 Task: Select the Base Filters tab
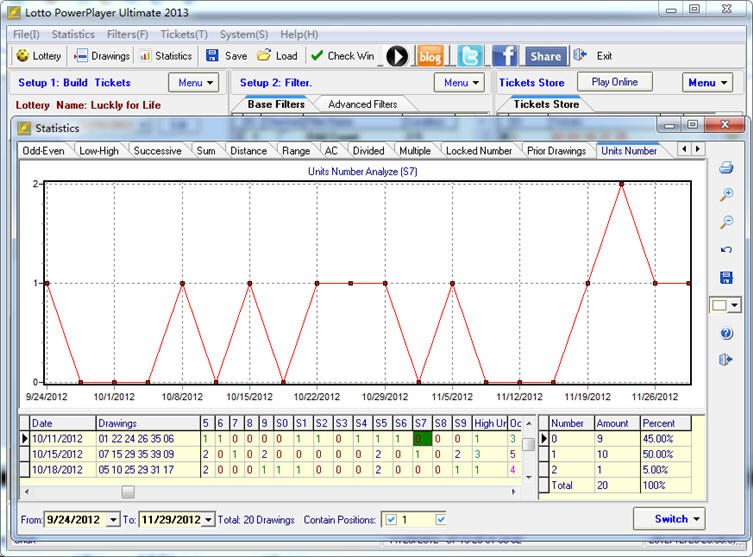pos(276,104)
